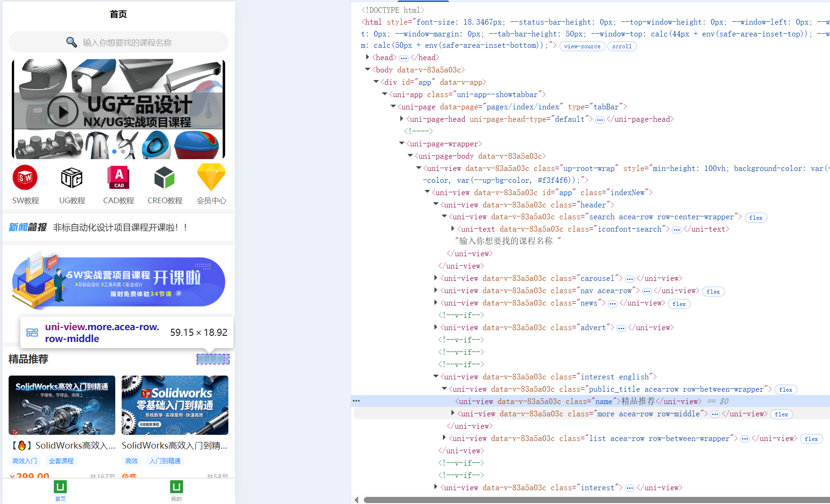Click the magnifier icon in the search bar

click(x=72, y=42)
